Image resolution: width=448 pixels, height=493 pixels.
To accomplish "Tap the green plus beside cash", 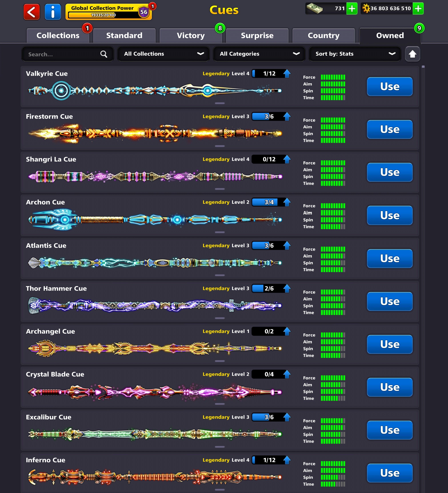I will pyautogui.click(x=352, y=8).
